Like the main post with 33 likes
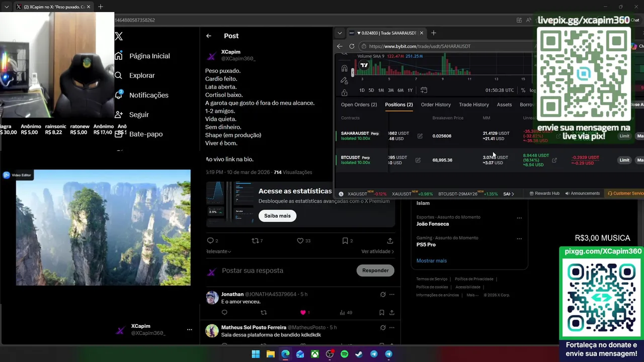644x362 pixels. pos(300,241)
